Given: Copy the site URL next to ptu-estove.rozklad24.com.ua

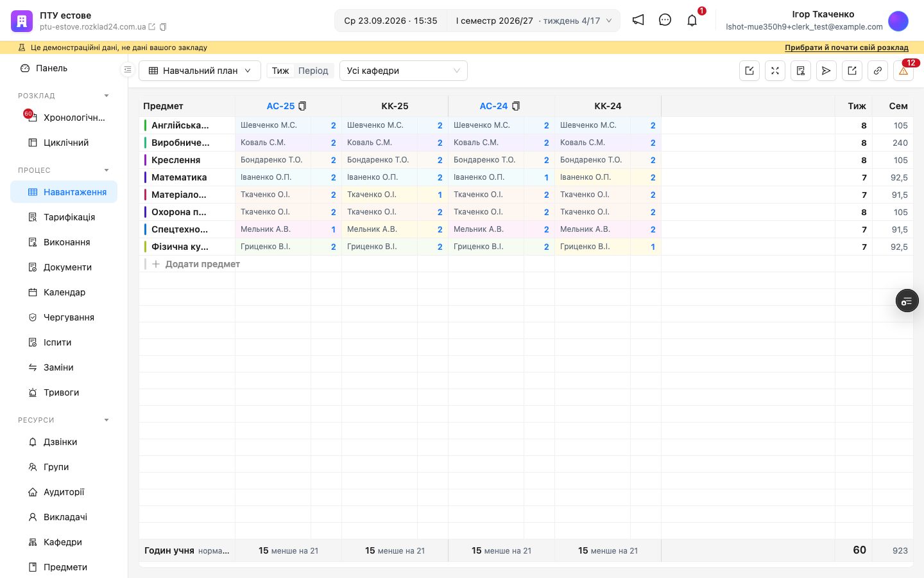Looking at the screenshot, I should pos(163,27).
